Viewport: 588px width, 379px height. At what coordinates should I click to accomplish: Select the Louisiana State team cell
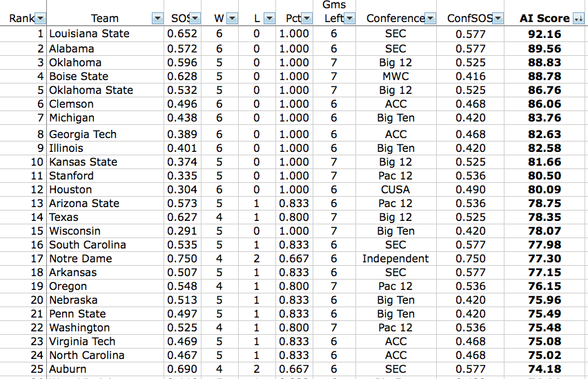click(105, 34)
